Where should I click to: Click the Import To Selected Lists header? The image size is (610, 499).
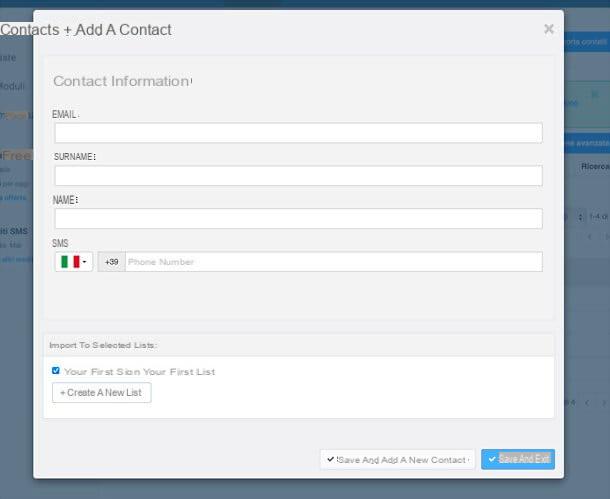coord(103,345)
